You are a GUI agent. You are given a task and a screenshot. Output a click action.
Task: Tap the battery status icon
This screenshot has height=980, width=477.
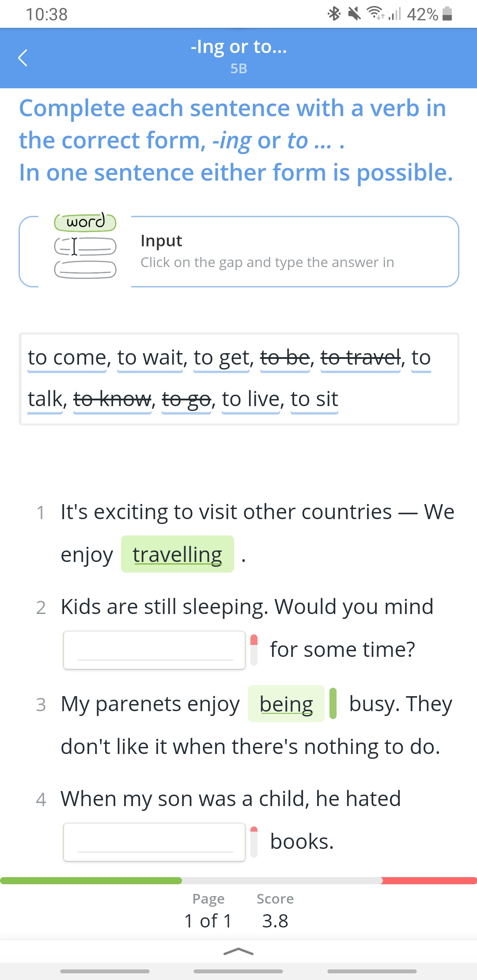[447, 14]
